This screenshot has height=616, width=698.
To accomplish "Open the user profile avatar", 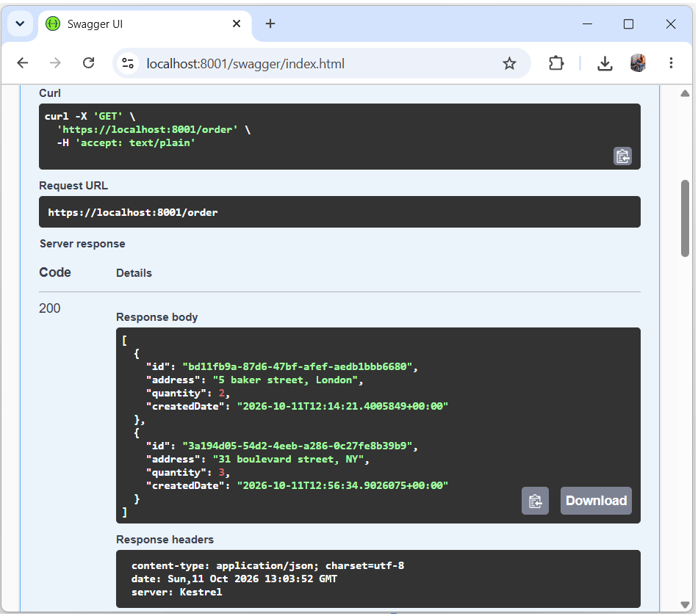I will click(639, 63).
